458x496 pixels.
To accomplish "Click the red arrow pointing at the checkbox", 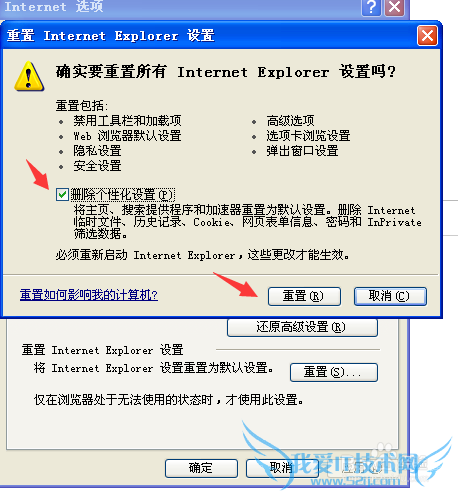I will pos(37,174).
